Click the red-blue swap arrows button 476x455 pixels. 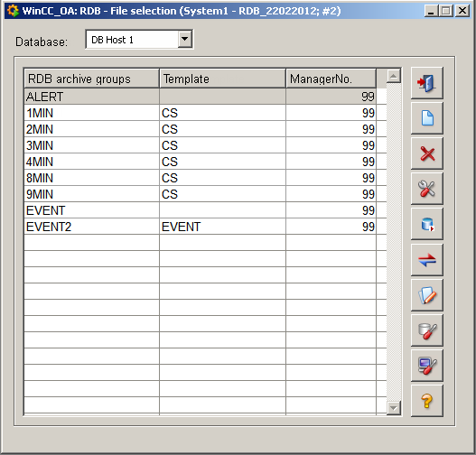[x=427, y=260]
